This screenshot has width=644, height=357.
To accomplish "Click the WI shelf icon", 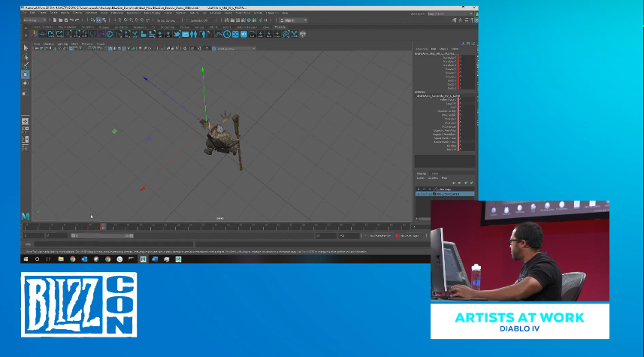I will click(x=244, y=34).
